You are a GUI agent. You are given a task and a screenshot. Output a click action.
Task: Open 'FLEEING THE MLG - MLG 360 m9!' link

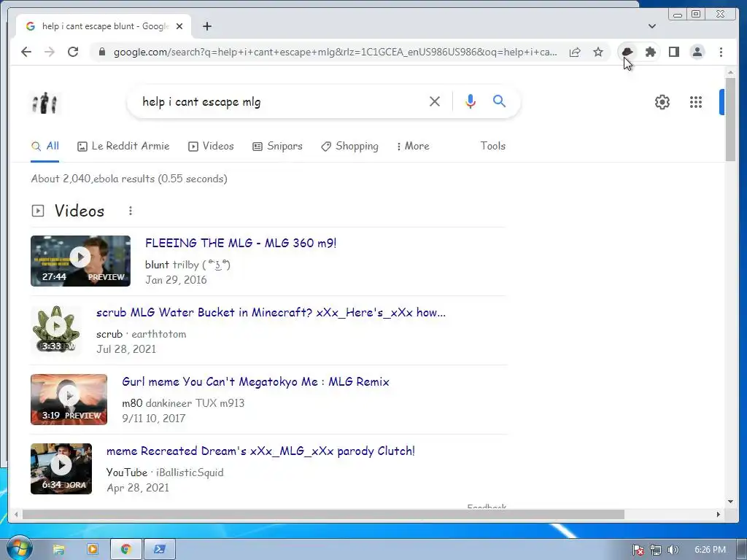(241, 244)
